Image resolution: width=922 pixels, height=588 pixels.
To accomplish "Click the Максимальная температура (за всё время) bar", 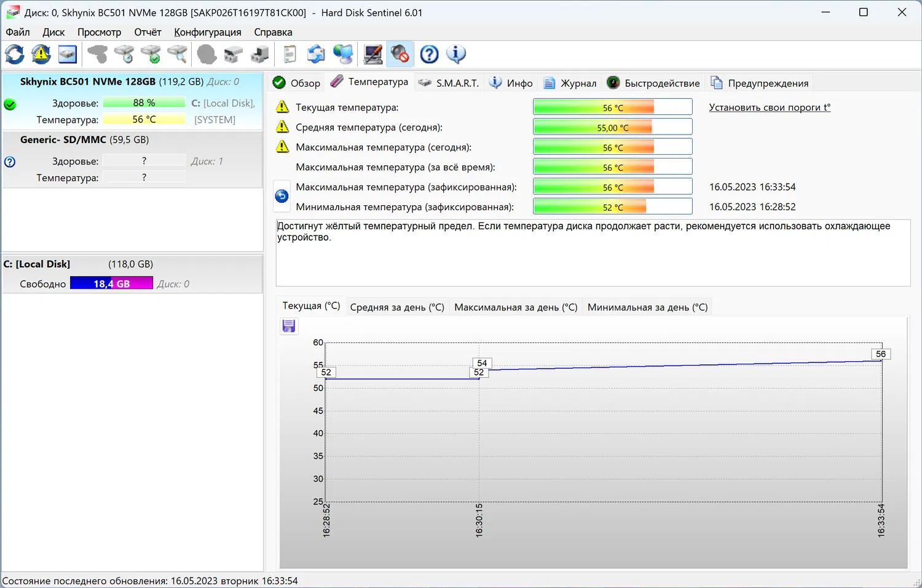I will pyautogui.click(x=613, y=167).
